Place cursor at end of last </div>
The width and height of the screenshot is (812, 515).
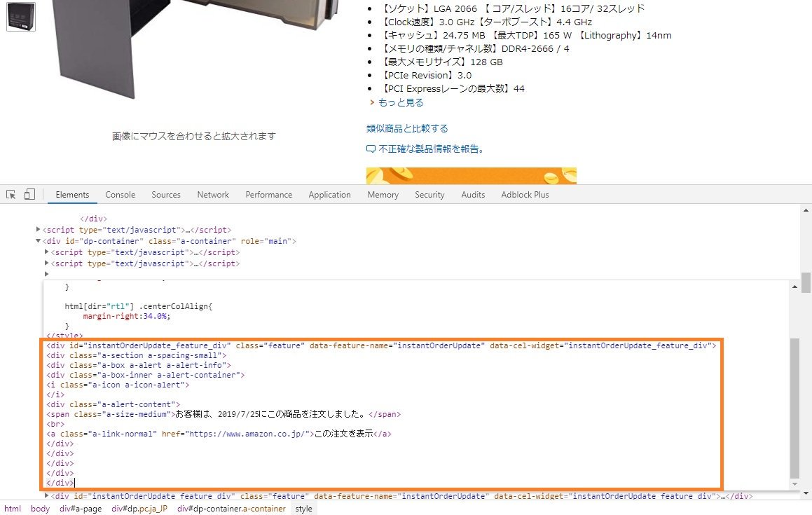[x=74, y=483]
